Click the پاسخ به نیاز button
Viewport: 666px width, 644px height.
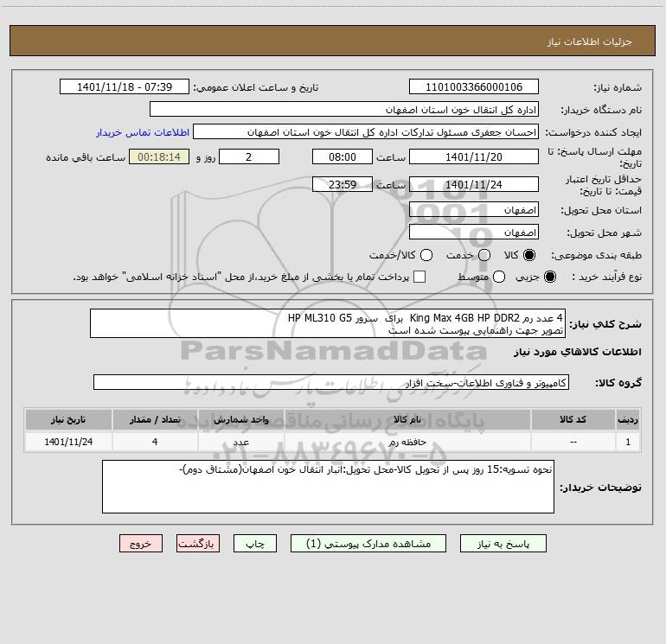coord(503,544)
